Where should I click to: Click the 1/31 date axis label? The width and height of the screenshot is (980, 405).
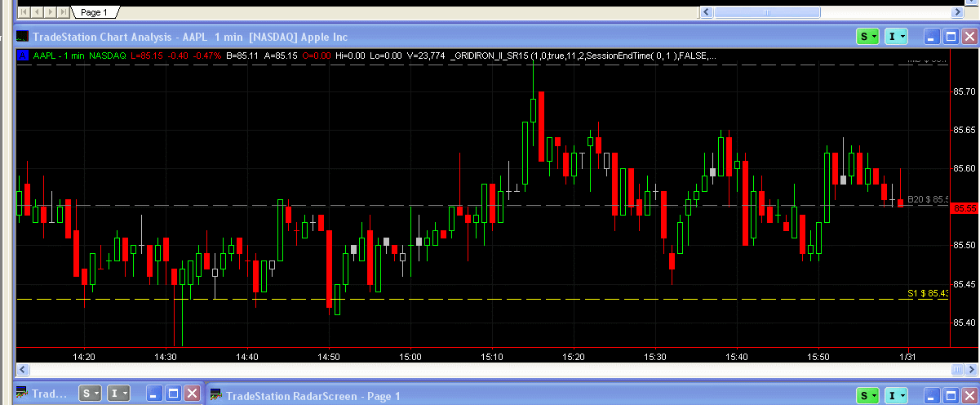[908, 357]
